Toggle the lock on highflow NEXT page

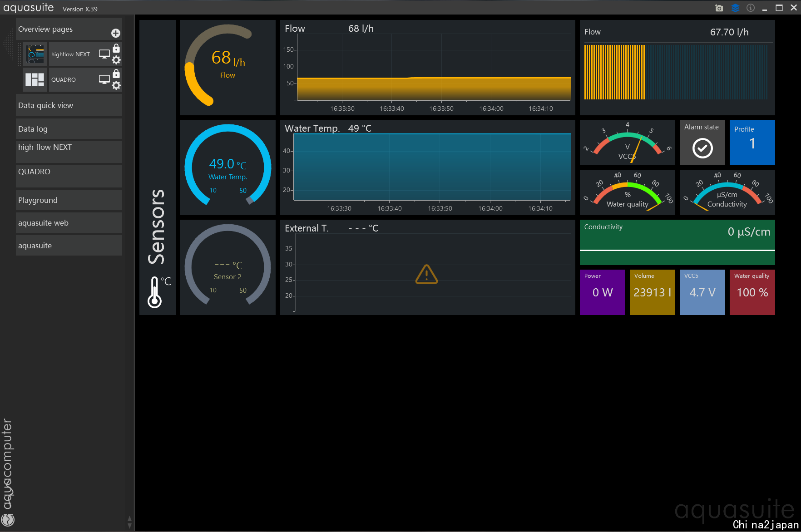tap(116, 48)
